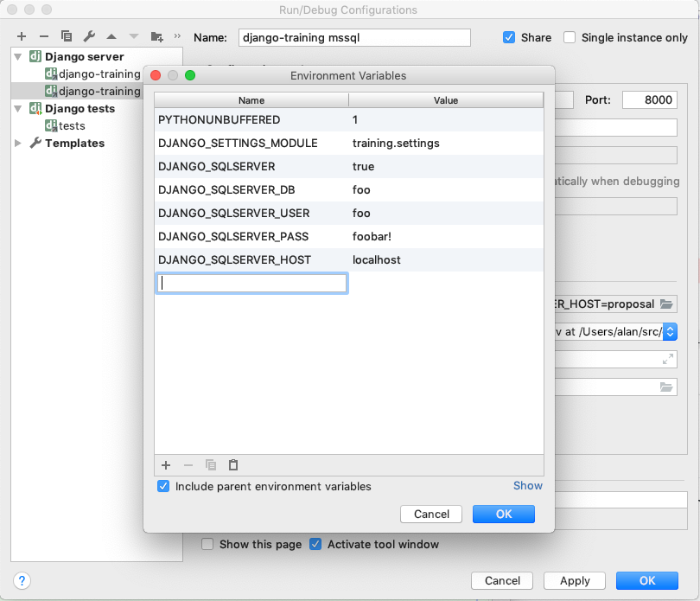This screenshot has width=700, height=601.
Task: Create new folder icon in configurations toolbar
Action: click(x=156, y=36)
